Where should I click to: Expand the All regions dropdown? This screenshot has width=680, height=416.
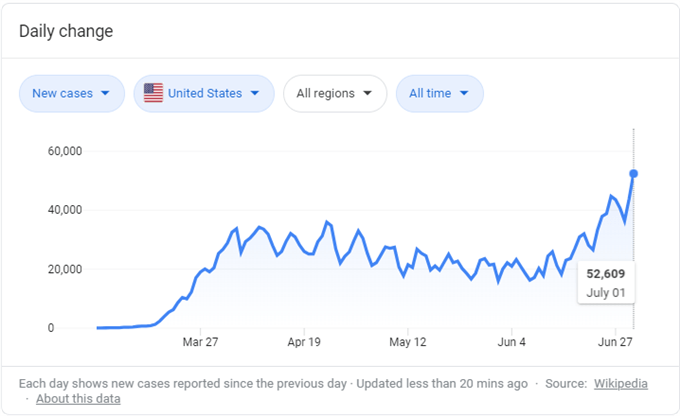335,93
